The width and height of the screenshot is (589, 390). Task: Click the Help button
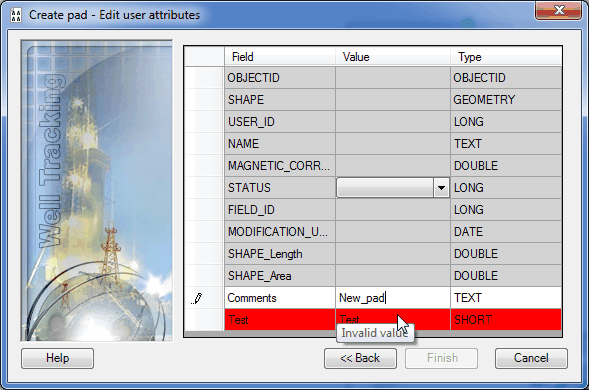(57, 358)
